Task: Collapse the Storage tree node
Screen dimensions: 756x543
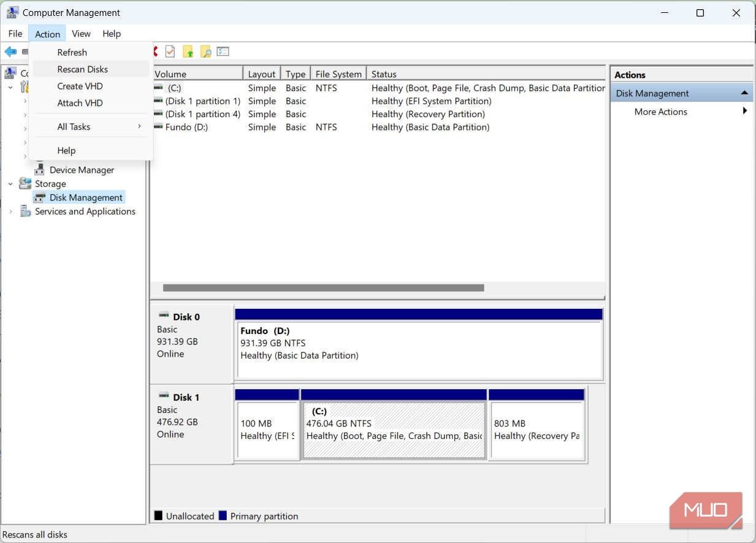Action: point(10,183)
